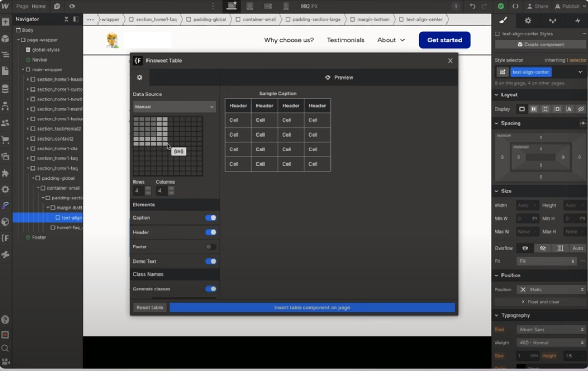The width and height of the screenshot is (588, 371).
Task: Click the Reset table button
Action: click(150, 308)
